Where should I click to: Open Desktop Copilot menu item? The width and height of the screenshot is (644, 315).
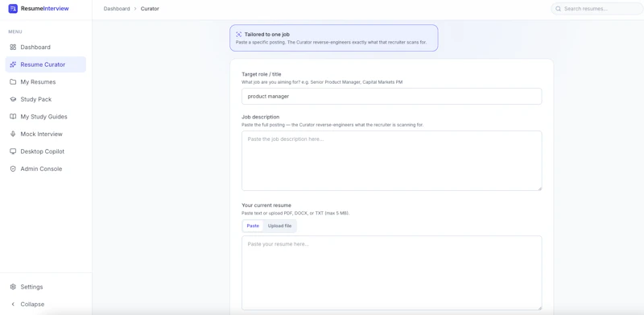(46, 151)
